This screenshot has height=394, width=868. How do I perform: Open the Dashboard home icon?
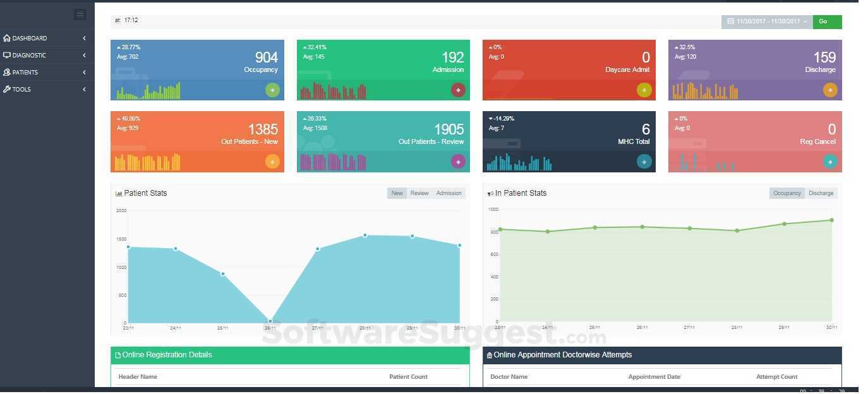coord(7,38)
